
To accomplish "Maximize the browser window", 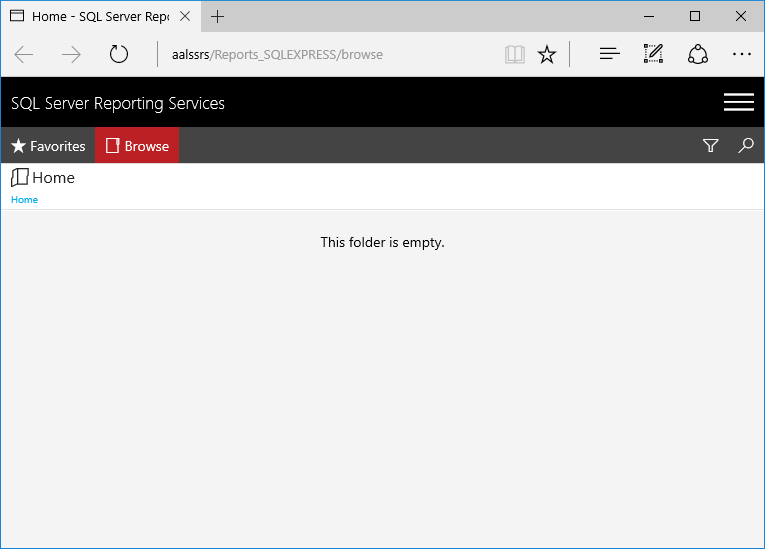I will click(695, 16).
